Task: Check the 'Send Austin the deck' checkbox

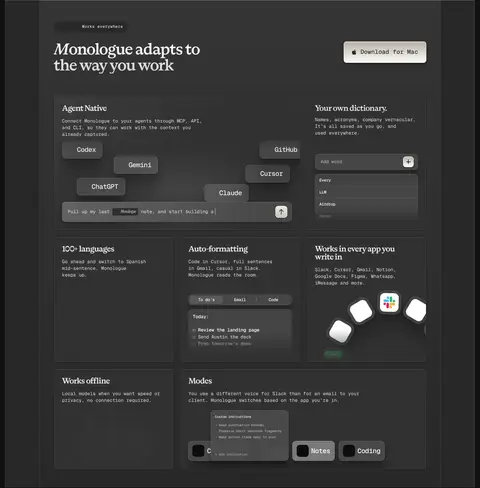Action: pos(194,337)
